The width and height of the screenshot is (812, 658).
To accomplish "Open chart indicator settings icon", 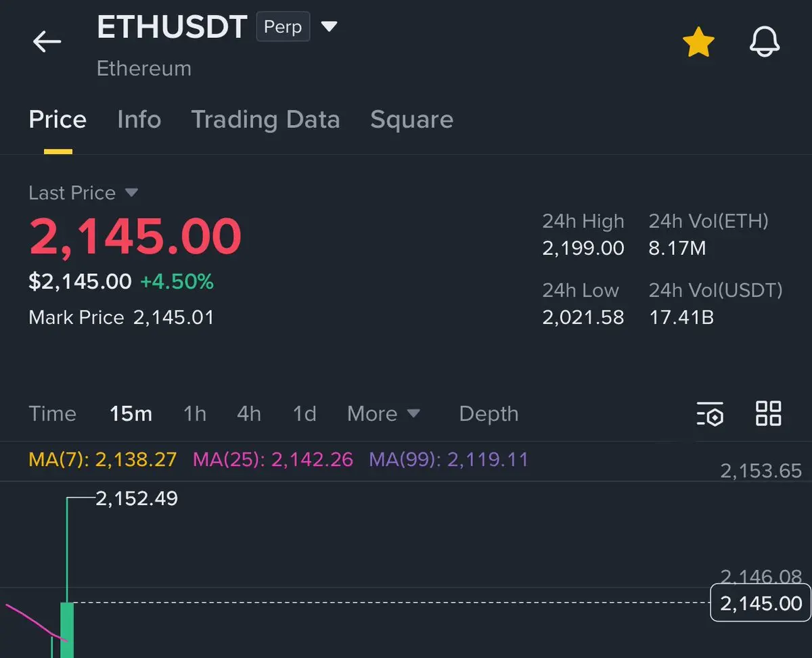I will click(710, 414).
